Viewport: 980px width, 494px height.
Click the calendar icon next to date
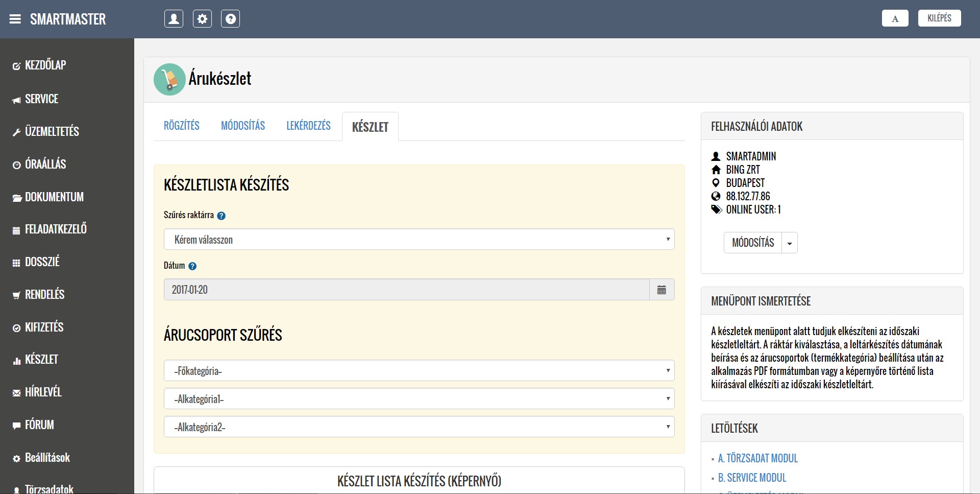661,290
